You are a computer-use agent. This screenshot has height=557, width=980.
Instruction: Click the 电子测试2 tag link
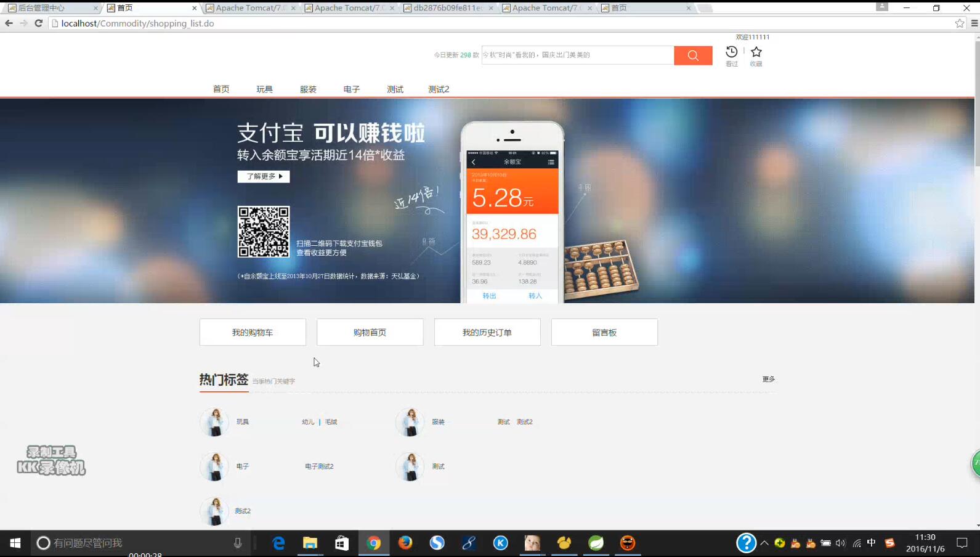pos(319,466)
